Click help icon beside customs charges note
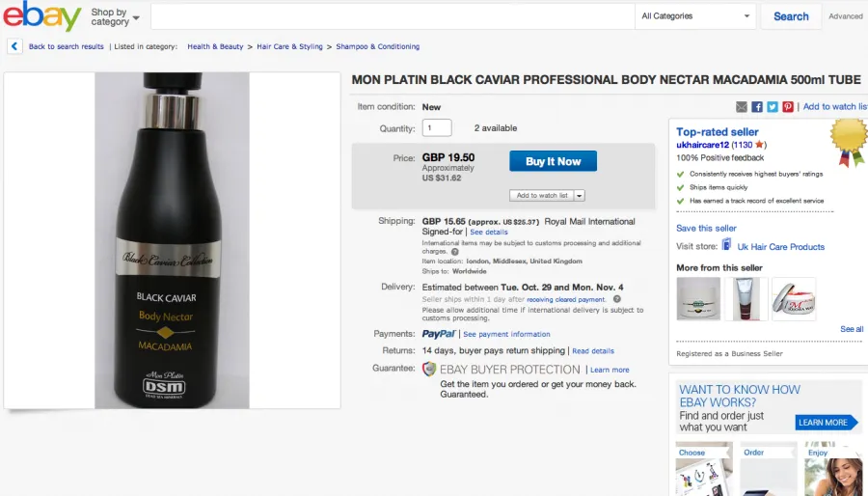Viewport: 868px width, 496px height. 454,251
